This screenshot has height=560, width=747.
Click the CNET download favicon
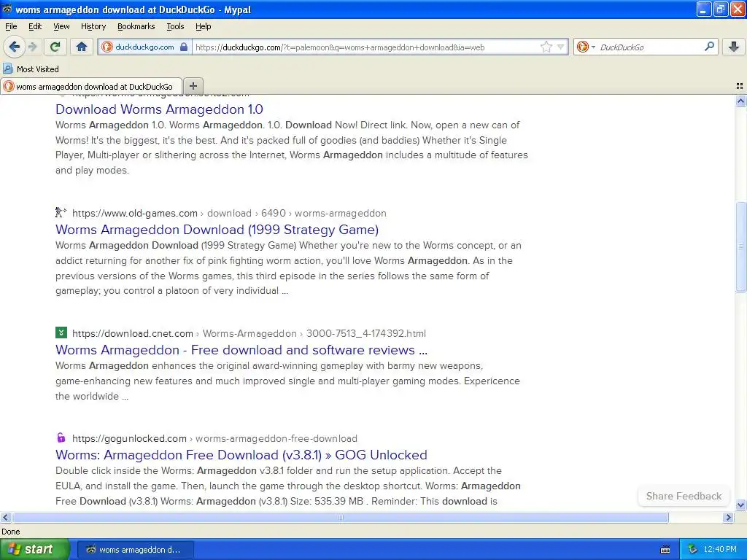61,332
